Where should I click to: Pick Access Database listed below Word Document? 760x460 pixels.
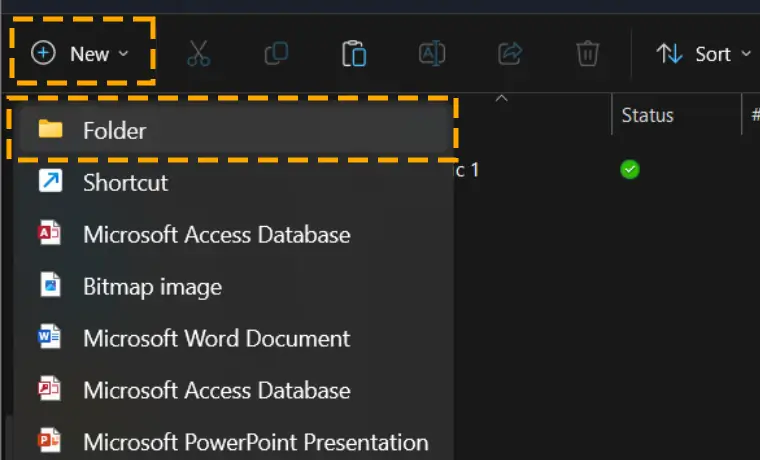click(x=233, y=390)
